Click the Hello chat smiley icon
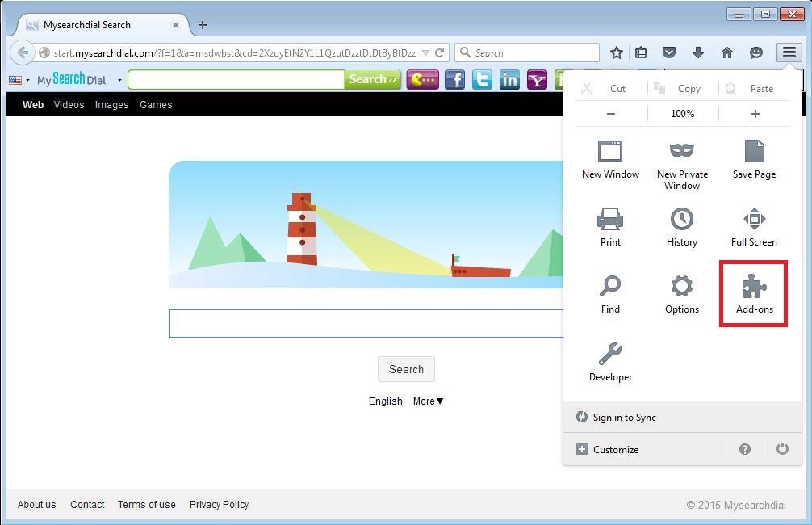The height and width of the screenshot is (525, 812). pyautogui.click(x=756, y=52)
